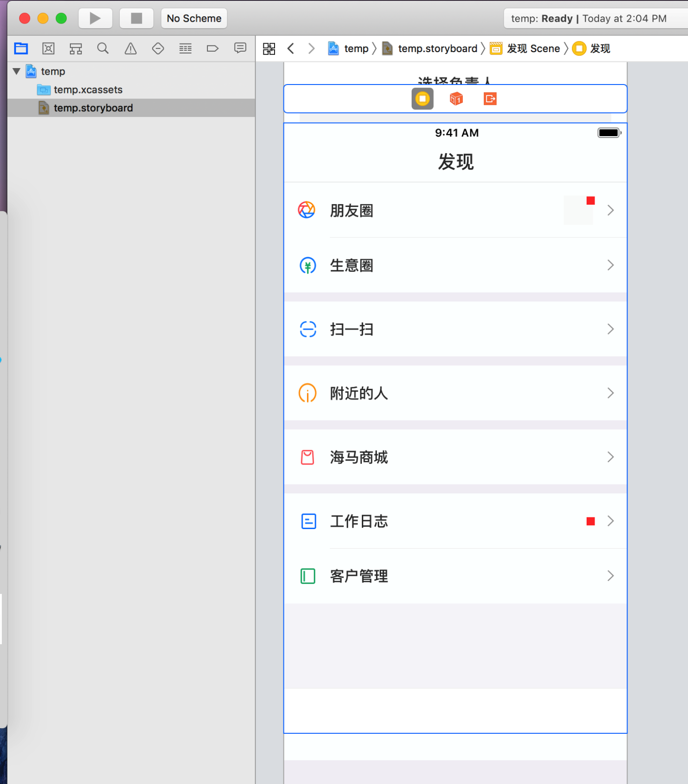This screenshot has height=784, width=688.
Task: Select the First Responder orange cube icon
Action: point(456,99)
